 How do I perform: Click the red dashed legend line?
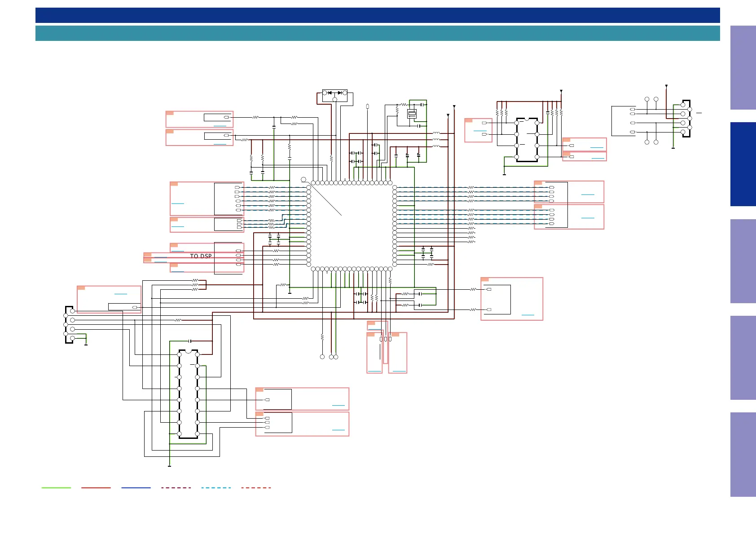(256, 488)
